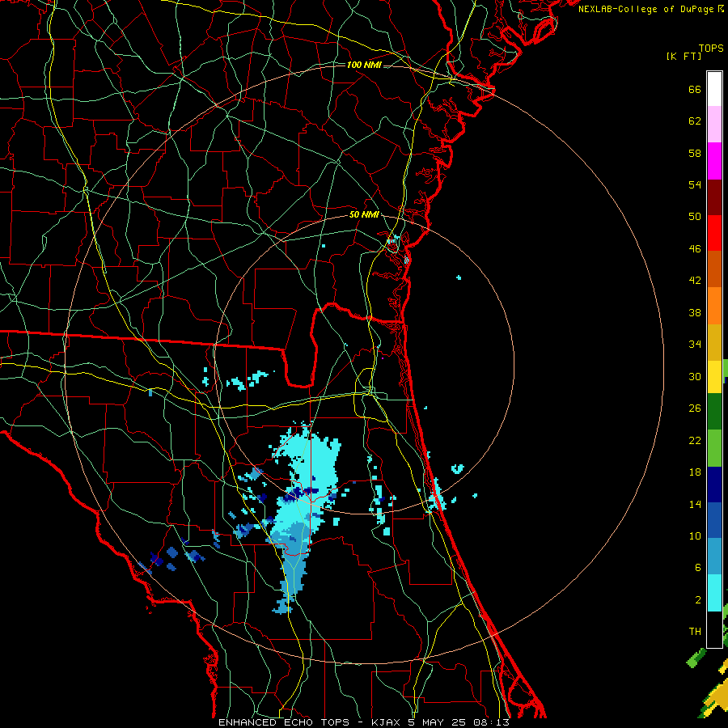Click the legend value "6"
The width and height of the screenshot is (728, 728).
[698, 568]
